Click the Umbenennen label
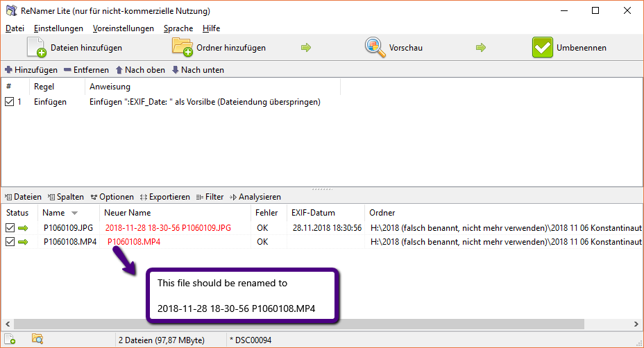Image resolution: width=644 pixels, height=348 pixels. (x=581, y=48)
